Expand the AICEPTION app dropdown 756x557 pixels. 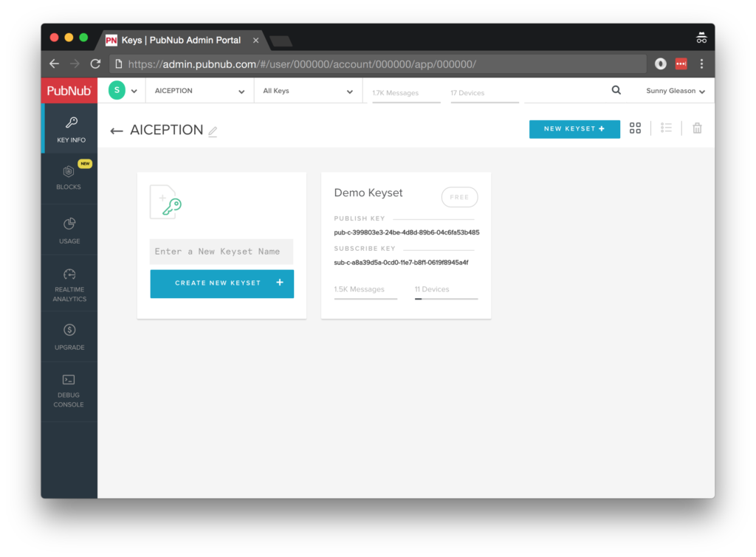coord(199,91)
